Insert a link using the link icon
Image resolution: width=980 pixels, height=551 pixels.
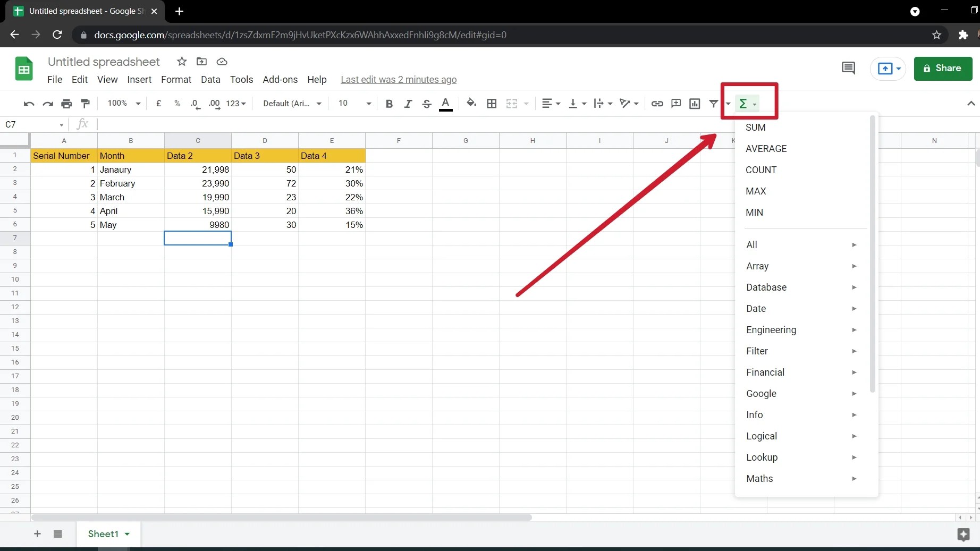(x=657, y=104)
